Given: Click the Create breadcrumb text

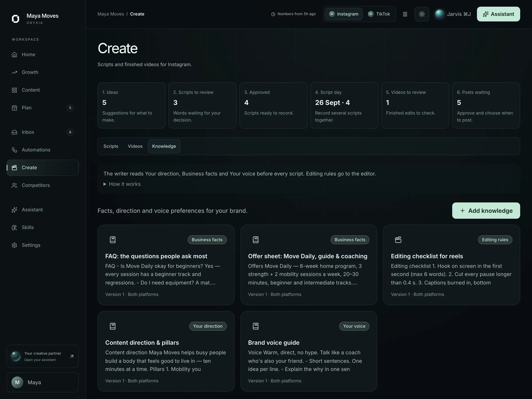Looking at the screenshot, I should (x=137, y=14).
